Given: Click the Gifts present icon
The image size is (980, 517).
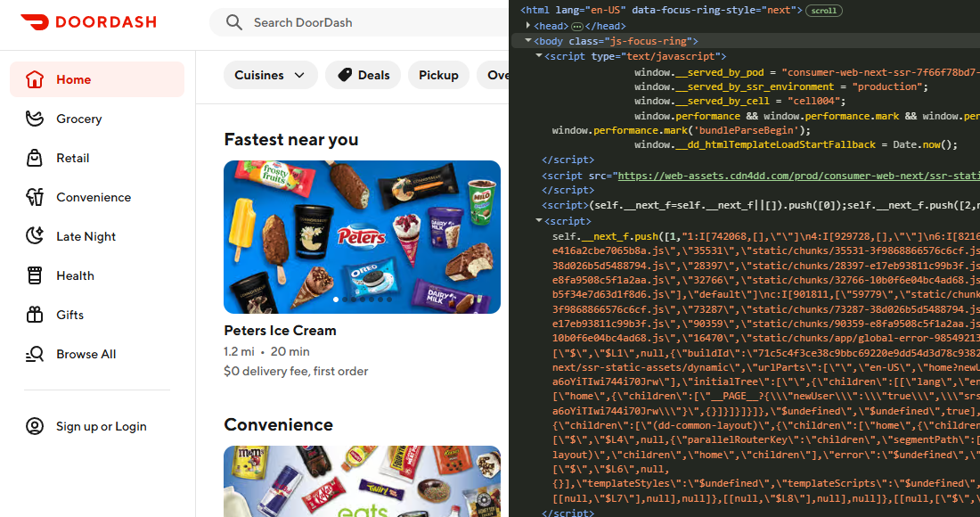Looking at the screenshot, I should click(34, 315).
